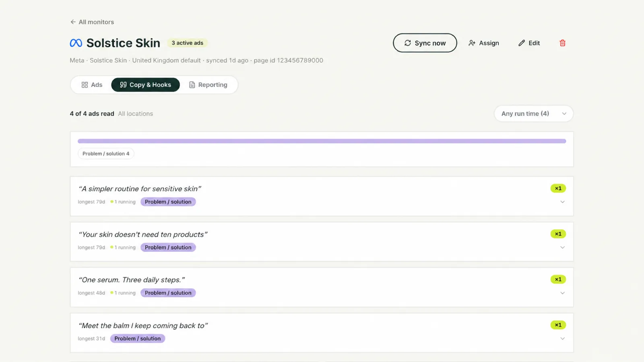Open the Reporting tab
This screenshot has width=644, height=362.
pos(208,85)
